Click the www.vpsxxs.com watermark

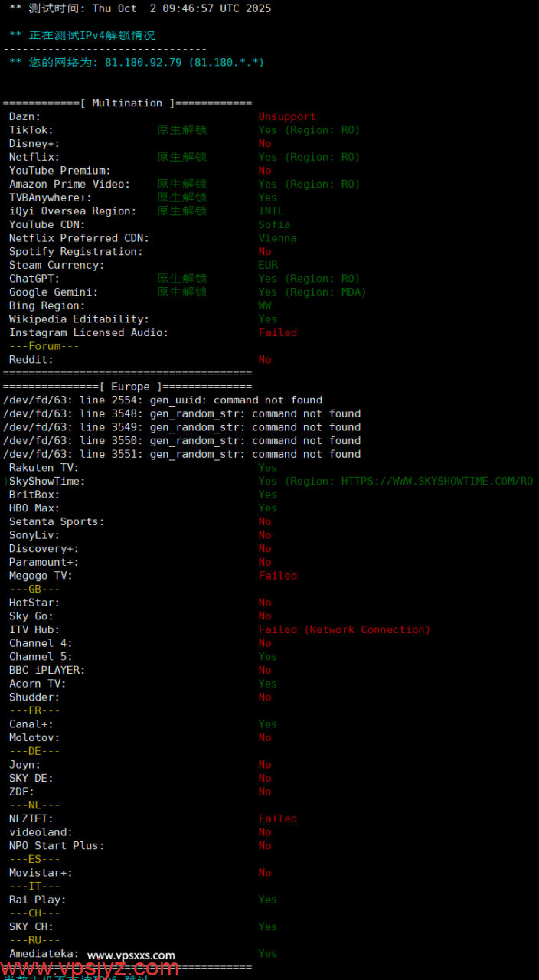click(x=131, y=955)
